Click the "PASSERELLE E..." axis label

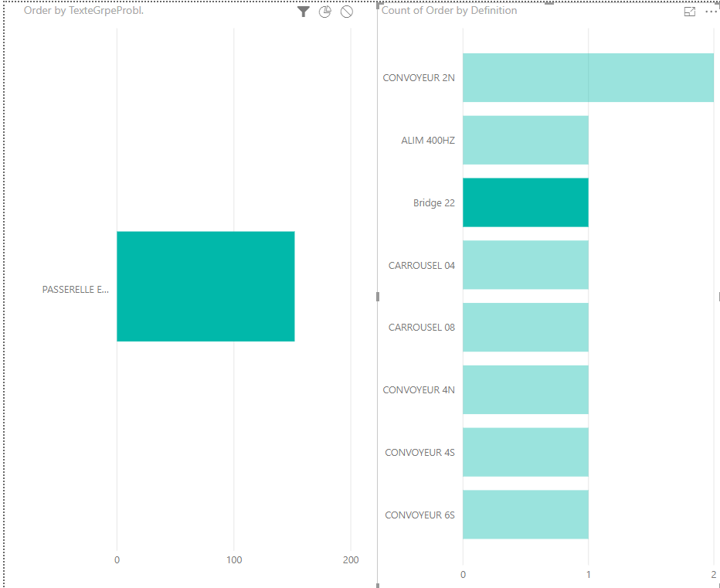(75, 290)
